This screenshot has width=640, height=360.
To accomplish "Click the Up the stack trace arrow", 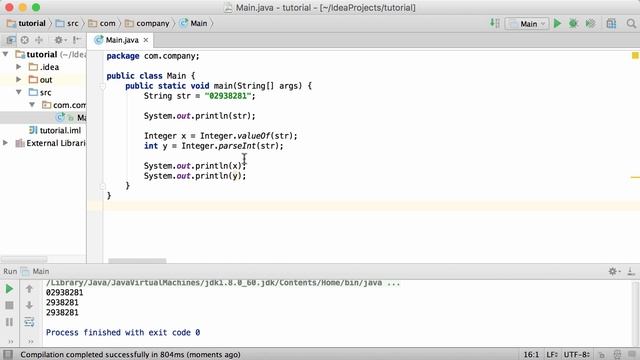I will (29, 289).
